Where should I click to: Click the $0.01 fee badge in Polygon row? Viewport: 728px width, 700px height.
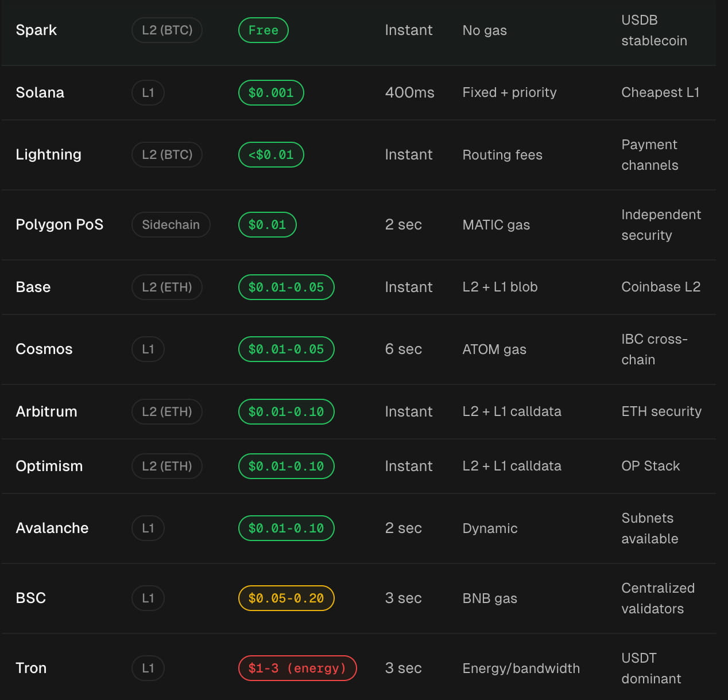[x=268, y=224]
